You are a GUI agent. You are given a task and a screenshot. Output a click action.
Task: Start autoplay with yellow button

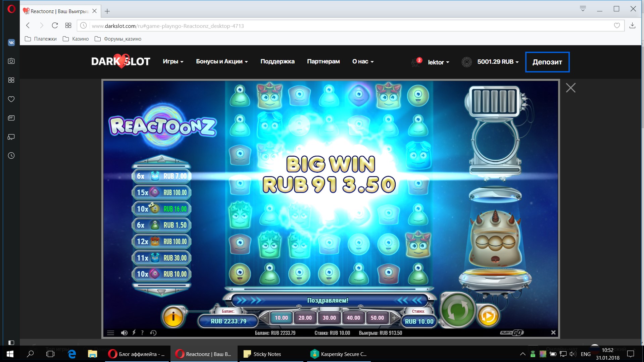[488, 316]
